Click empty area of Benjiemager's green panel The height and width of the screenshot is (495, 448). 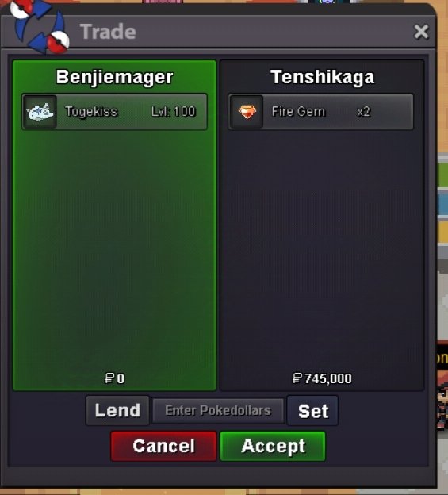[x=114, y=246]
